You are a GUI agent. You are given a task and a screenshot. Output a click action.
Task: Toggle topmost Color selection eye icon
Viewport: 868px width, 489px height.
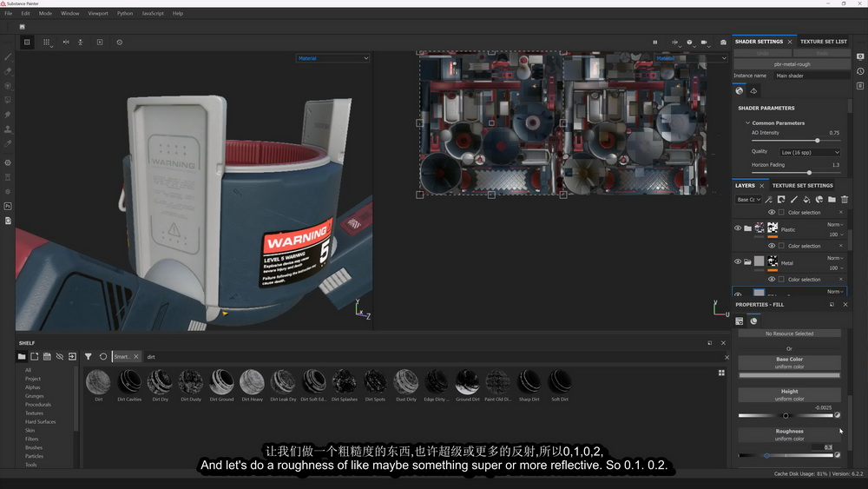coord(771,212)
